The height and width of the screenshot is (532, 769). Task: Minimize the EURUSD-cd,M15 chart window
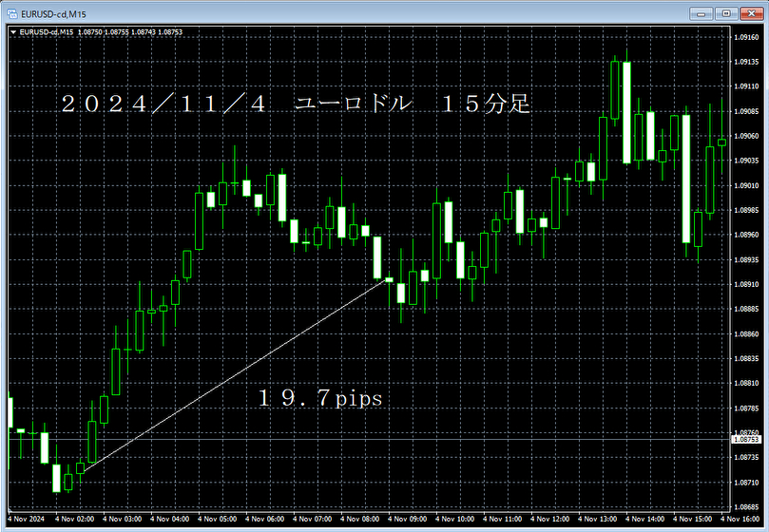click(x=700, y=12)
